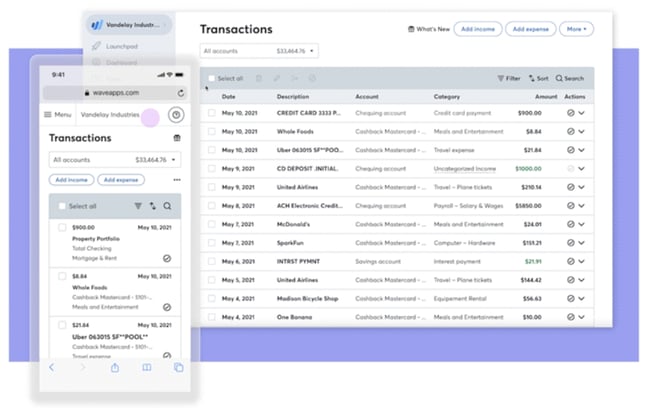
Task: Check the ACH Electronic Credit row checkbox
Action: point(211,206)
